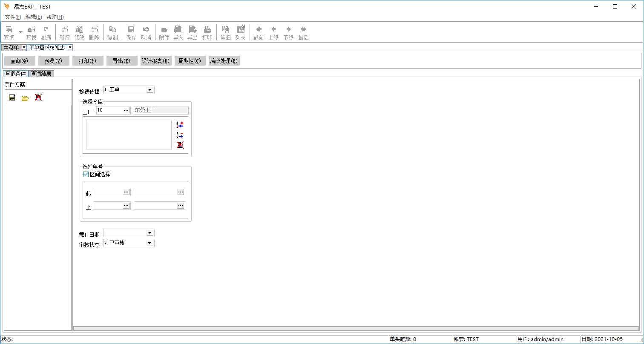Click the 删除 toolbar icon
Viewport: 644px width, 344px height.
coord(94,33)
